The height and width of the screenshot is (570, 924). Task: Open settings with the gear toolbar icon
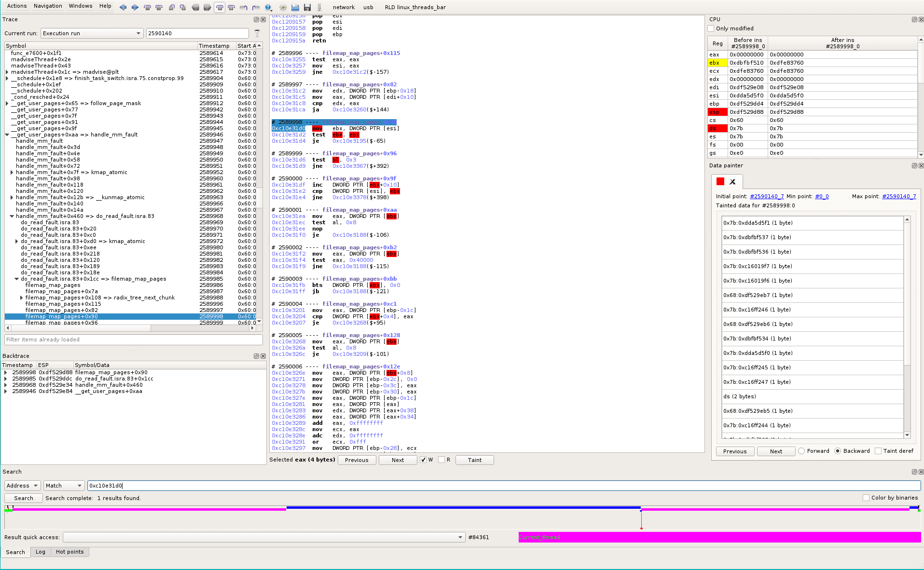click(283, 8)
